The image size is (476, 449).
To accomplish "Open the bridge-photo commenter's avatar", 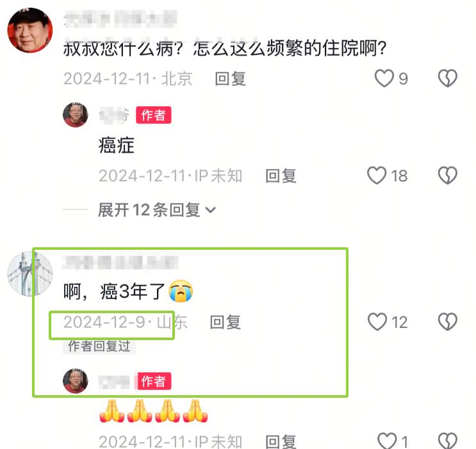I will (x=30, y=274).
